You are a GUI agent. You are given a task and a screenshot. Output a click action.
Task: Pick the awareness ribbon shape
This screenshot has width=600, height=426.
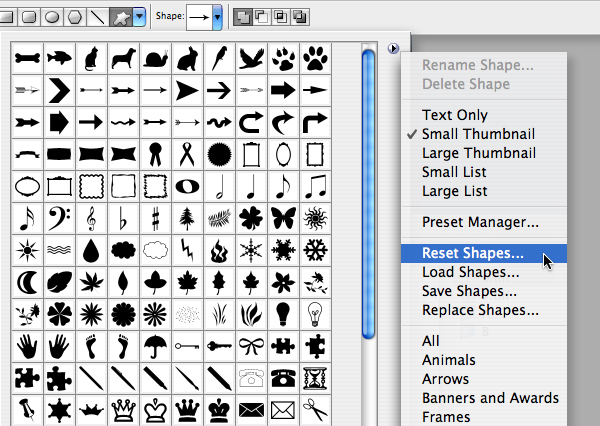tap(187, 154)
